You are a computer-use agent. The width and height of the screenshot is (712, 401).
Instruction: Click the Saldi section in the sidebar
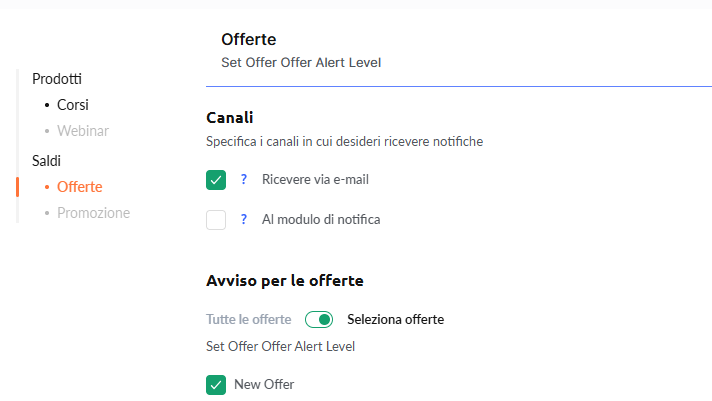click(47, 160)
